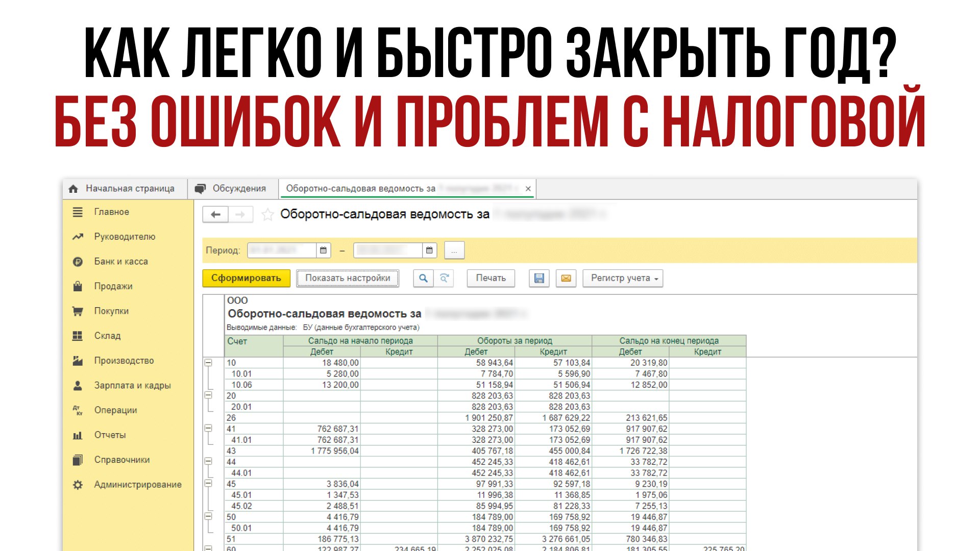Viewport: 980px width, 551px height.
Task: Navigate forward with the right arrow button
Action: (240, 215)
